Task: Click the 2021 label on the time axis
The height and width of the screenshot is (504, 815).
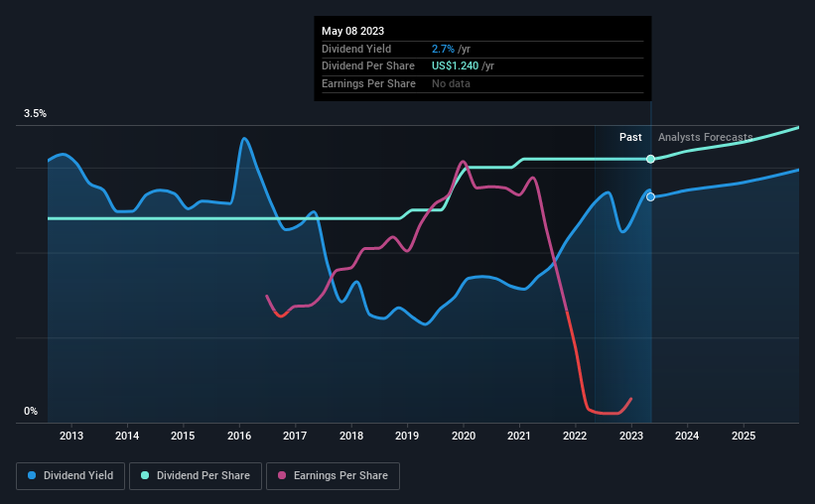Action: [x=519, y=436]
